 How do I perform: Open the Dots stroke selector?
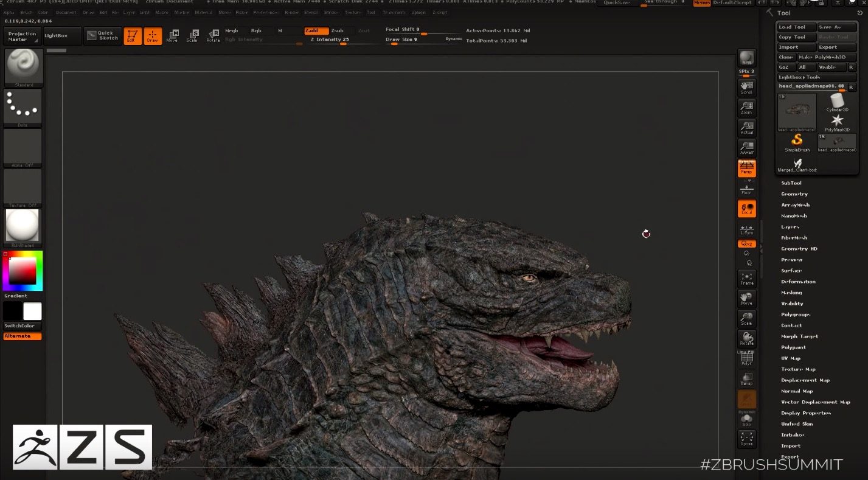23,107
